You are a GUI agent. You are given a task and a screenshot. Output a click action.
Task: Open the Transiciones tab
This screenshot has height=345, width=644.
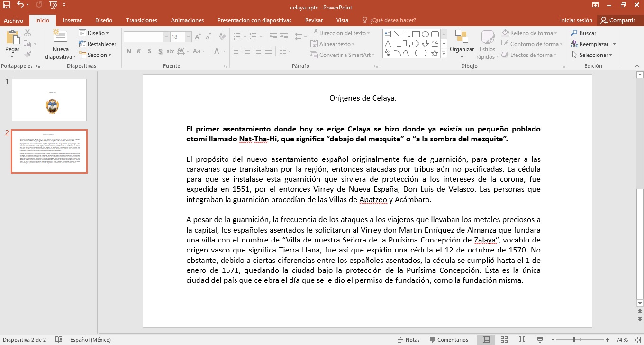(142, 20)
